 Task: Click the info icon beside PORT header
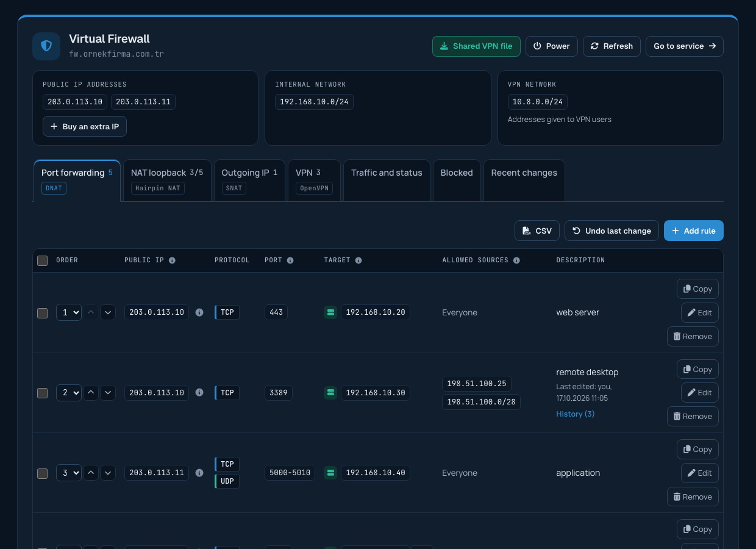[x=290, y=260]
